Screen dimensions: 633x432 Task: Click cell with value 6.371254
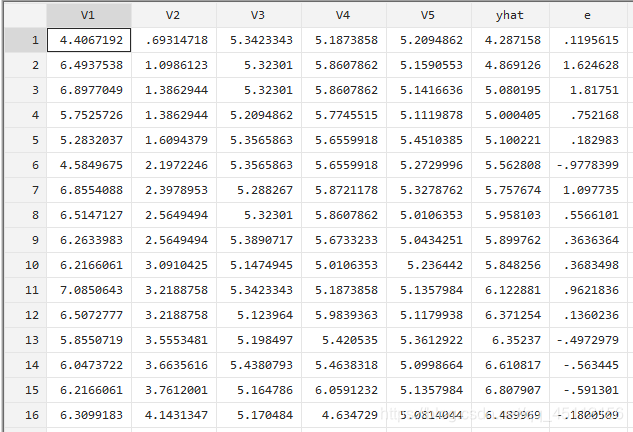(x=510, y=315)
